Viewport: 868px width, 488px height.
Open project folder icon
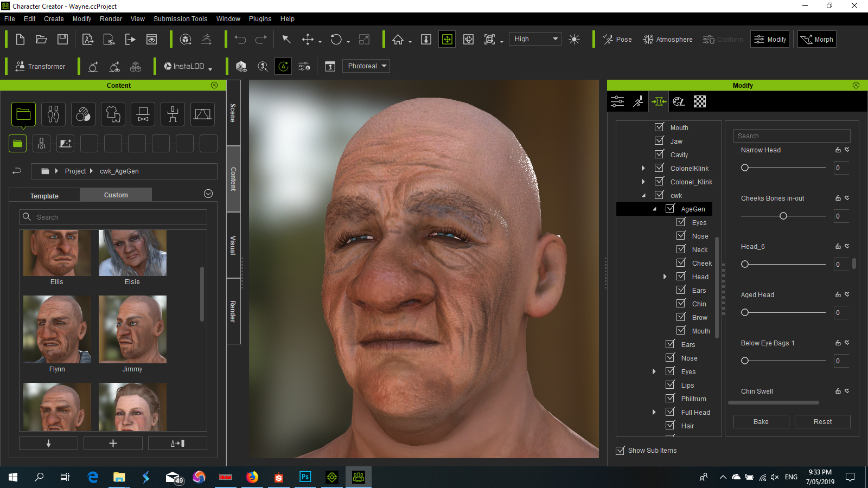tap(41, 39)
